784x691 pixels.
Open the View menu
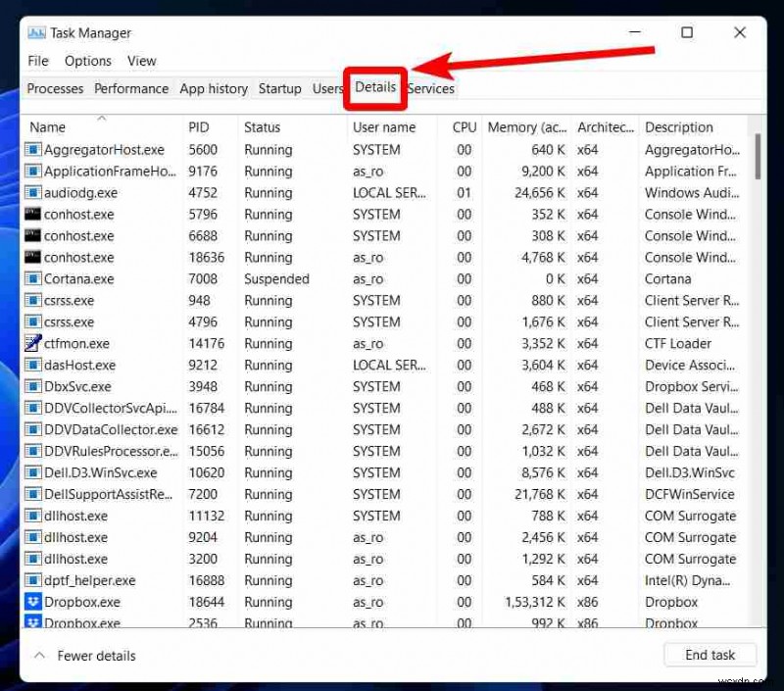[141, 61]
